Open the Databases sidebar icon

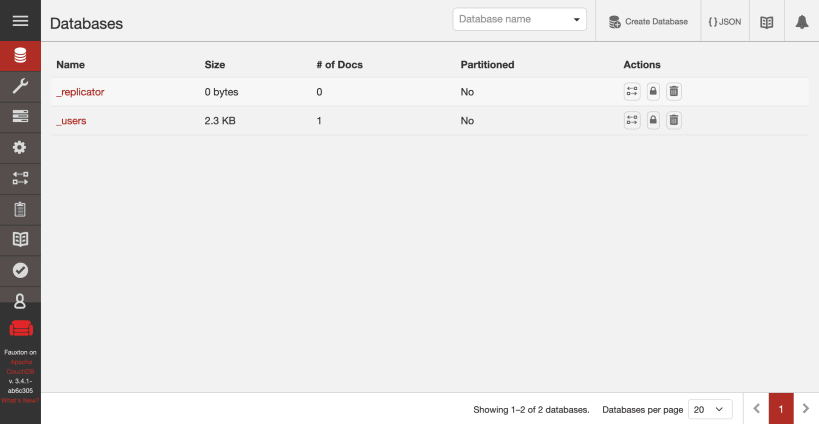tap(20, 56)
